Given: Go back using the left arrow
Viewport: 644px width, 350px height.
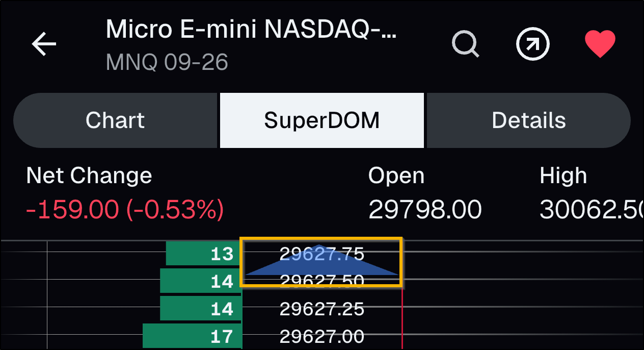Looking at the screenshot, I should coord(44,44).
